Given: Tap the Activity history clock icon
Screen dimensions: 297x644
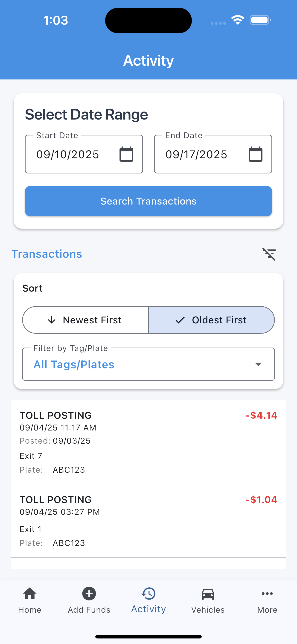Looking at the screenshot, I should click(148, 594).
